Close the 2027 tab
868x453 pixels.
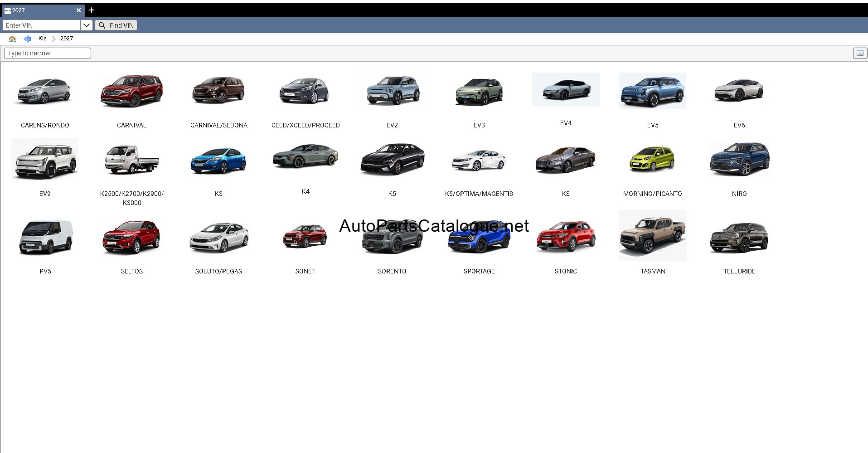78,10
